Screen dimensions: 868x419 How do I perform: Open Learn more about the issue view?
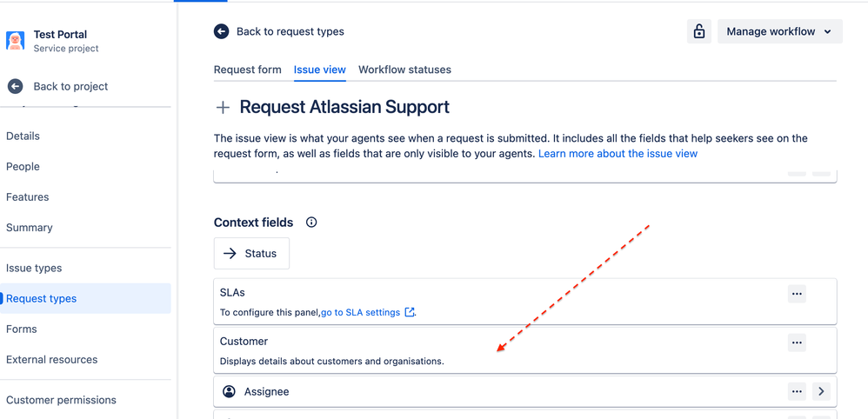[618, 154]
